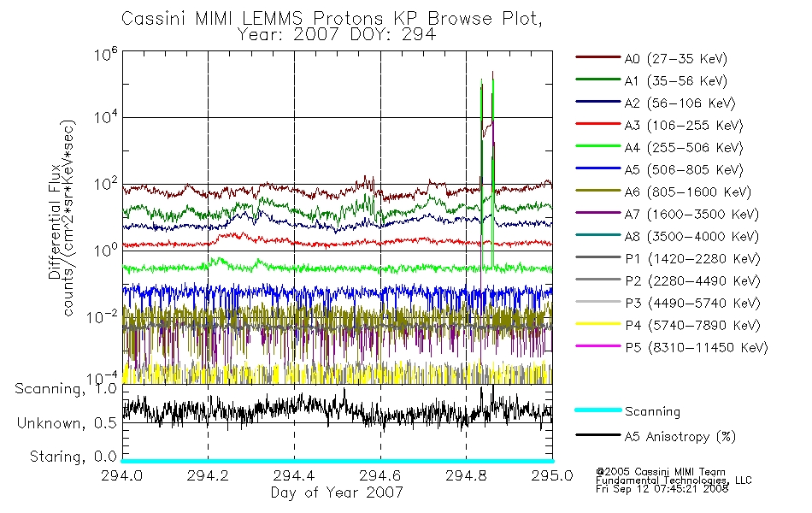Click the Day of Year 2007 axis title
The width and height of the screenshot is (812, 513).
337,492
